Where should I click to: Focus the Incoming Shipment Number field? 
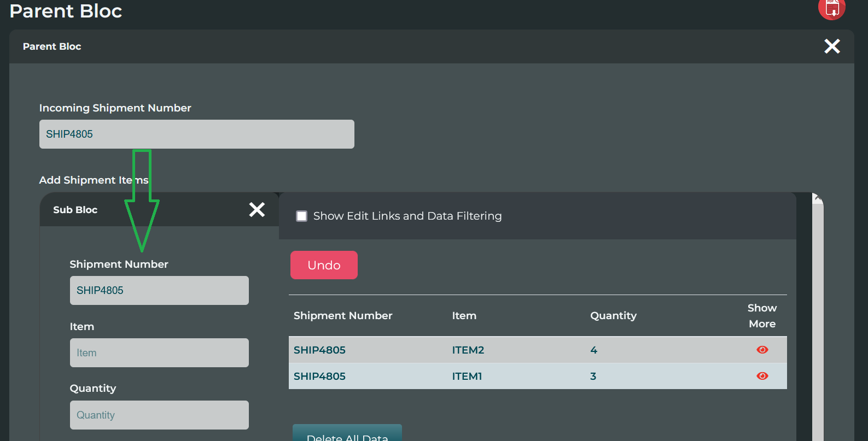pos(197,134)
